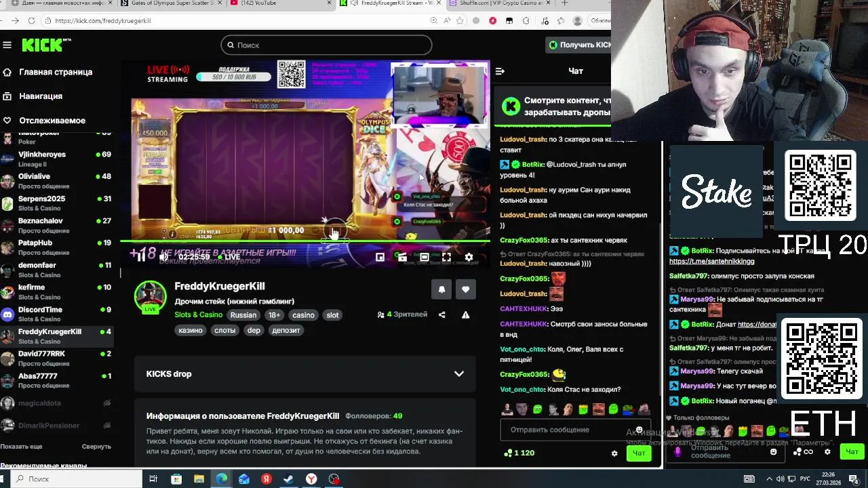Open Windows notification center icon
Viewport: 868px width, 488px height.
pos(853,479)
